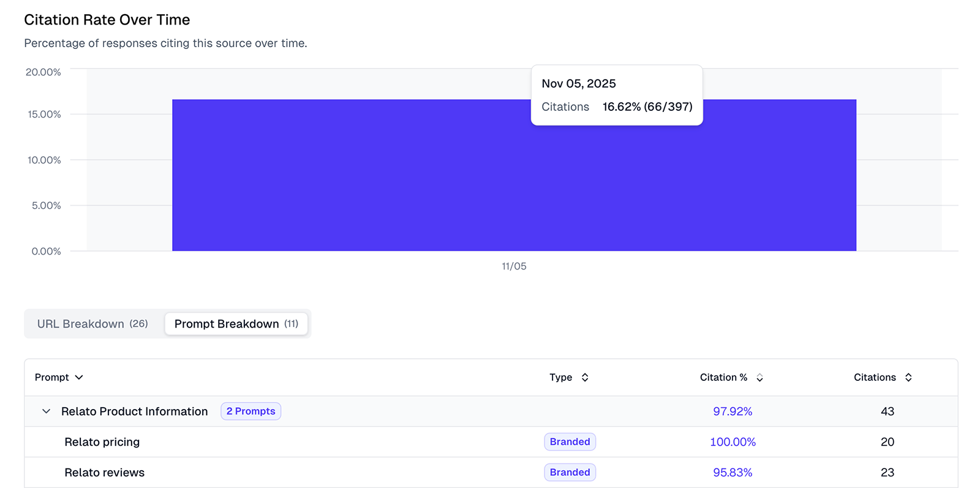Select the Relato pricing prompt row

[491, 442]
